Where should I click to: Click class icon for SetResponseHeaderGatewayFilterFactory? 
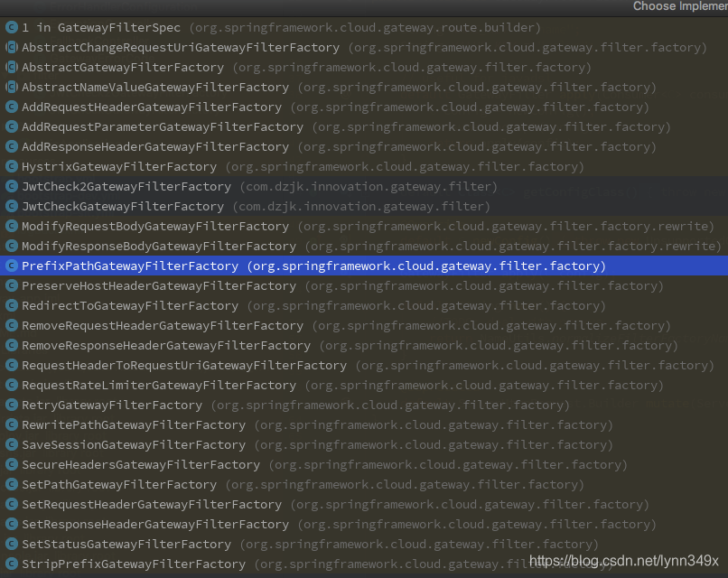click(x=12, y=524)
